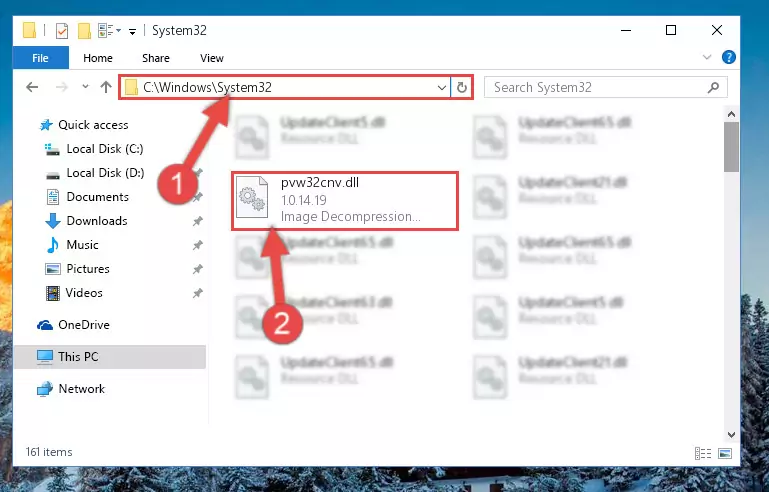Click the 161 items status text

point(49,452)
